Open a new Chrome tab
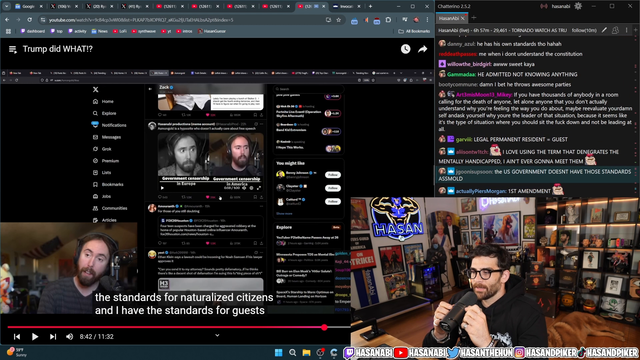The height and width of the screenshot is (360, 640). coord(370,6)
